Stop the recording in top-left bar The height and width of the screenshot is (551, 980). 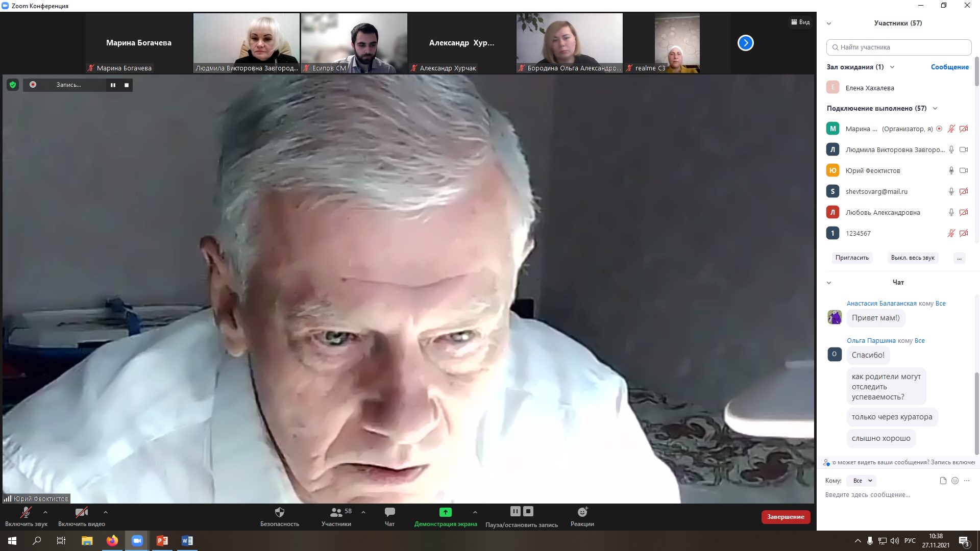coord(127,85)
